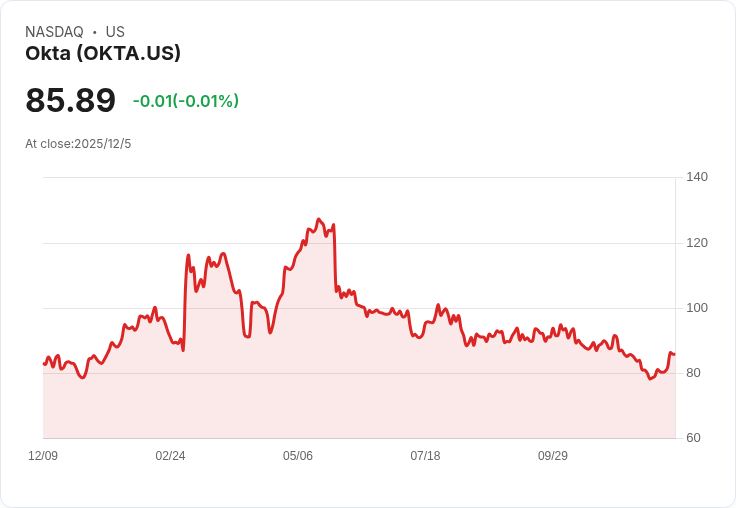Click the 85.89 current price
The width and height of the screenshot is (736, 508).
pos(70,101)
